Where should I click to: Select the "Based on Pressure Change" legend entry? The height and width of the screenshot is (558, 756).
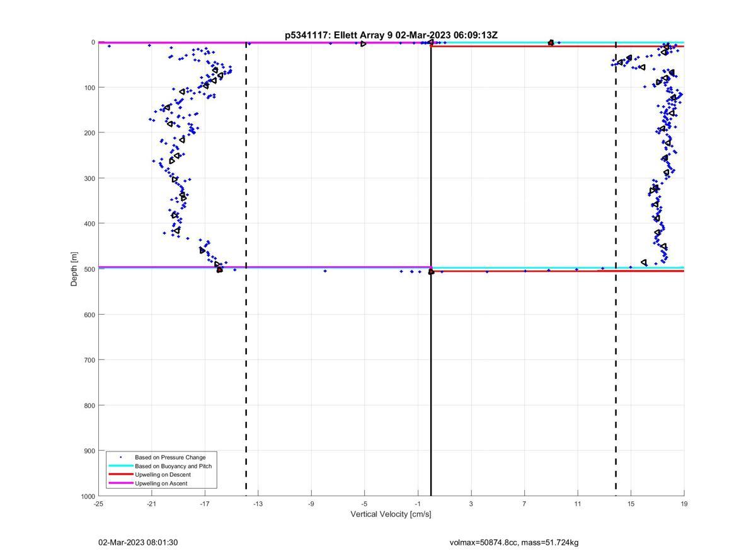click(170, 457)
